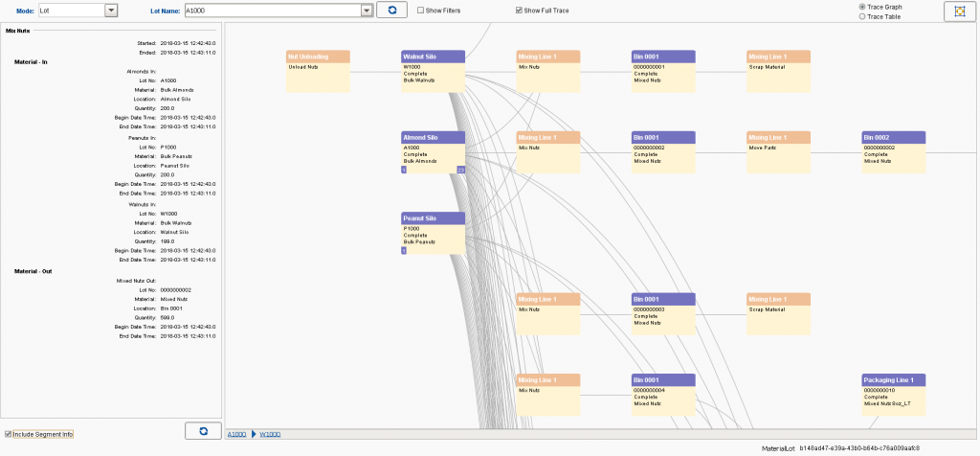
Task: Click Scrap Material node next to lot 0000000001
Action: tap(779, 71)
